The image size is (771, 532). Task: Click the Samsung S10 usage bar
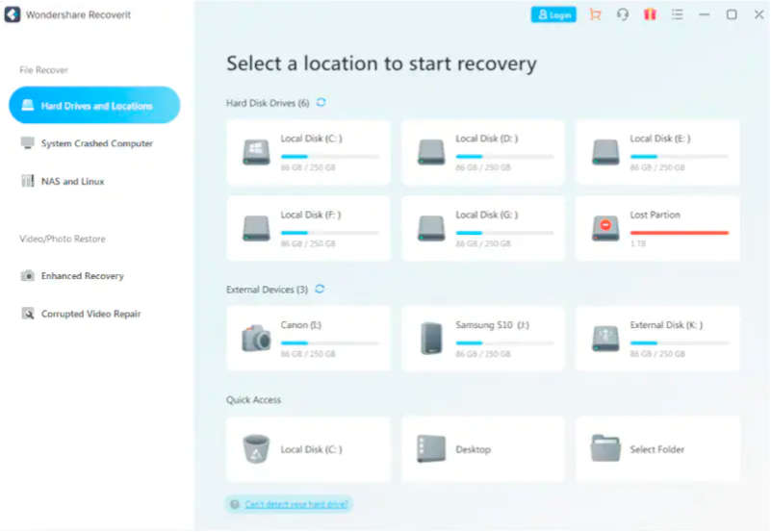504,342
